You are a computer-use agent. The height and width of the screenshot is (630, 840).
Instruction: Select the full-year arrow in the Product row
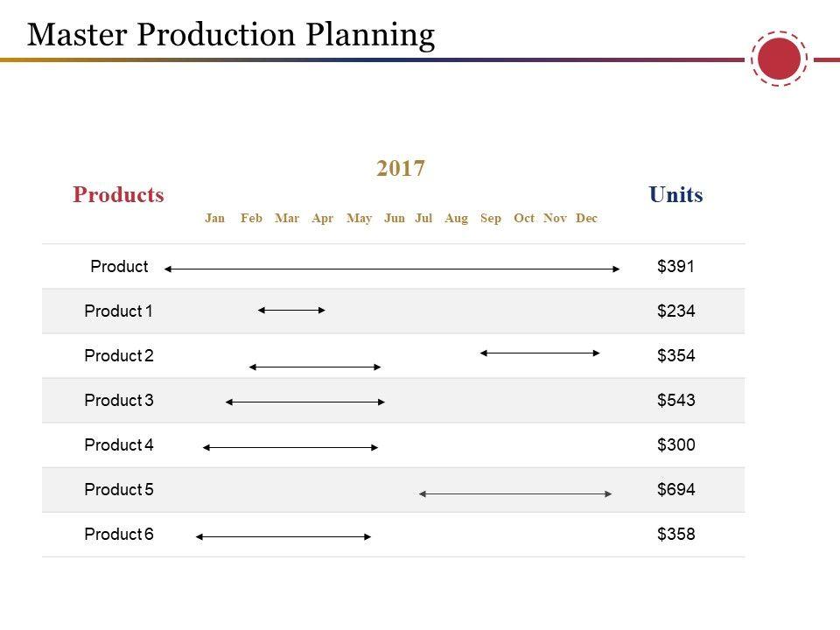tap(392, 269)
